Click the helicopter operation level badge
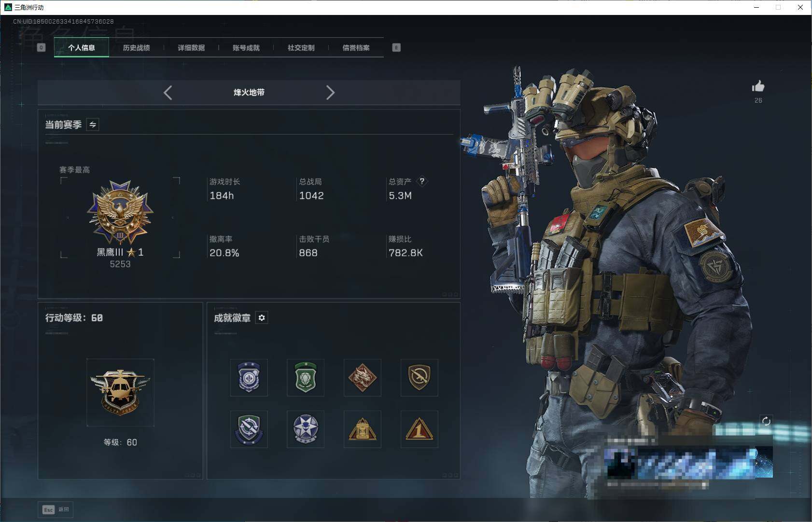 tap(120, 392)
